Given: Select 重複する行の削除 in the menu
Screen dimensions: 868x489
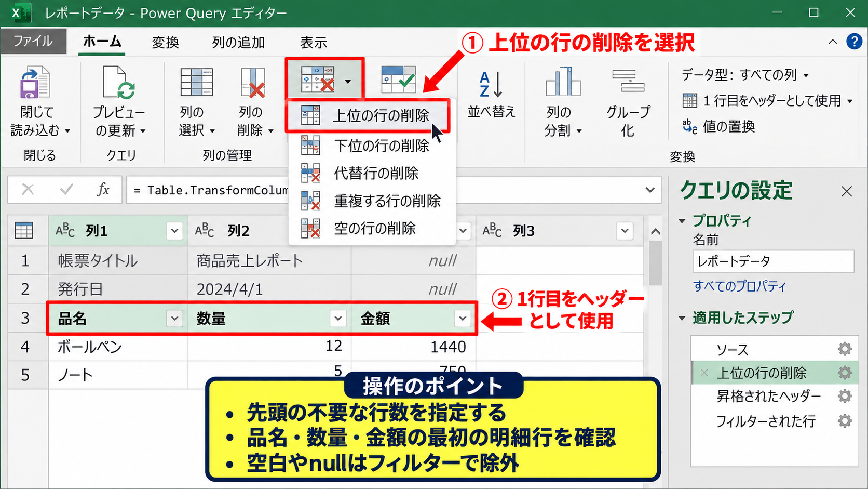Looking at the screenshot, I should [x=372, y=201].
